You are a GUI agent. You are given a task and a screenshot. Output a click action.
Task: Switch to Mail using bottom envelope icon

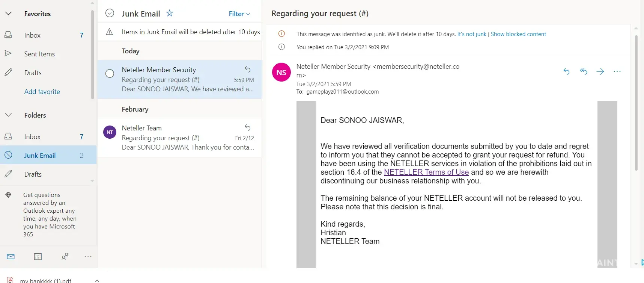[x=11, y=257]
